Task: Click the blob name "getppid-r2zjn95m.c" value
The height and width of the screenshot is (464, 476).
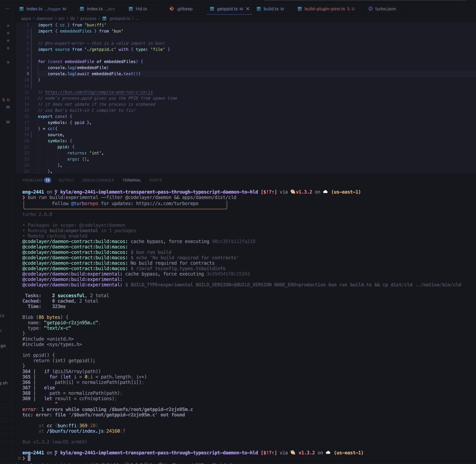Action: click(71, 323)
